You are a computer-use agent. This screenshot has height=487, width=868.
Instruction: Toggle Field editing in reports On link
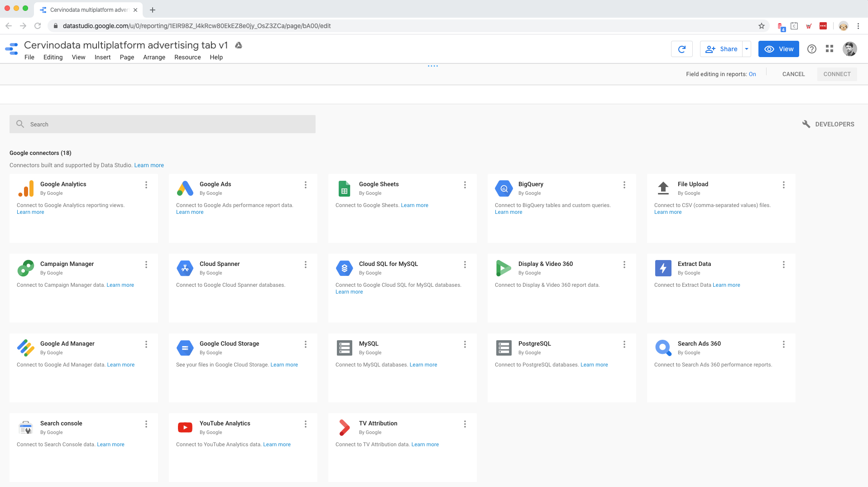click(x=752, y=74)
